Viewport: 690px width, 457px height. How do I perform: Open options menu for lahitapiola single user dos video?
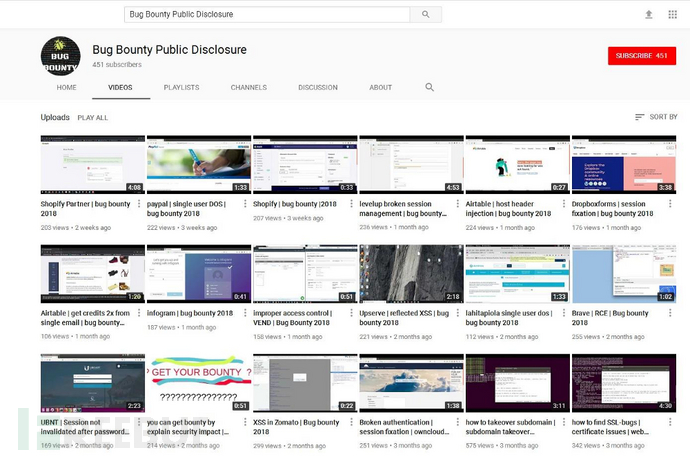click(x=564, y=313)
